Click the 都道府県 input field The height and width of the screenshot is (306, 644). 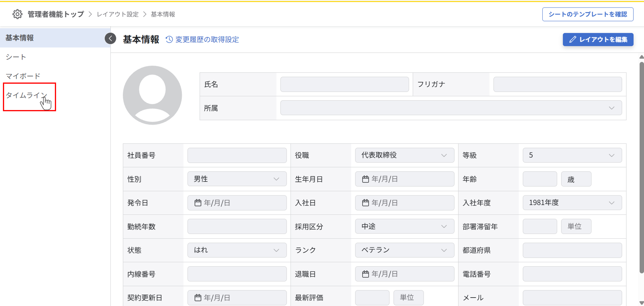pyautogui.click(x=572, y=250)
